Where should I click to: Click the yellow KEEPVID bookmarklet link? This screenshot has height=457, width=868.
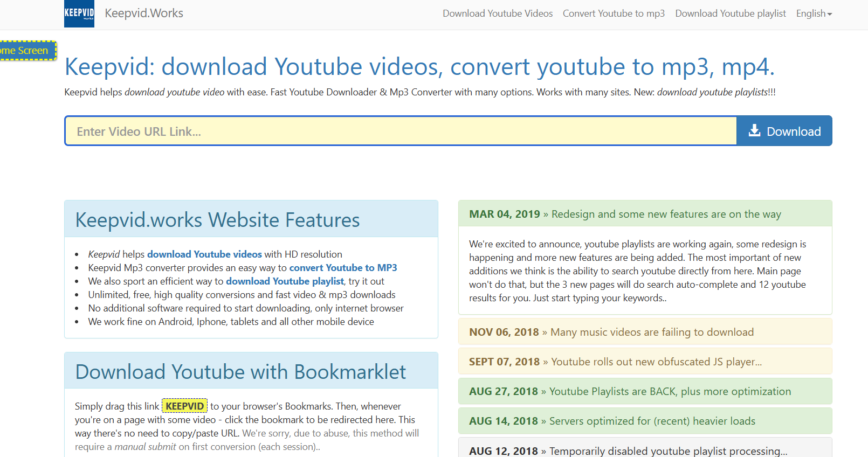click(185, 406)
